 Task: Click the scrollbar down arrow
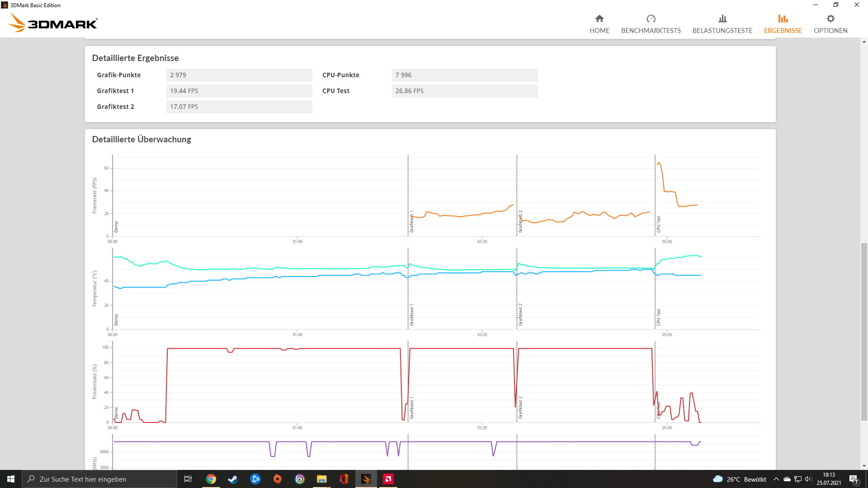(864, 466)
